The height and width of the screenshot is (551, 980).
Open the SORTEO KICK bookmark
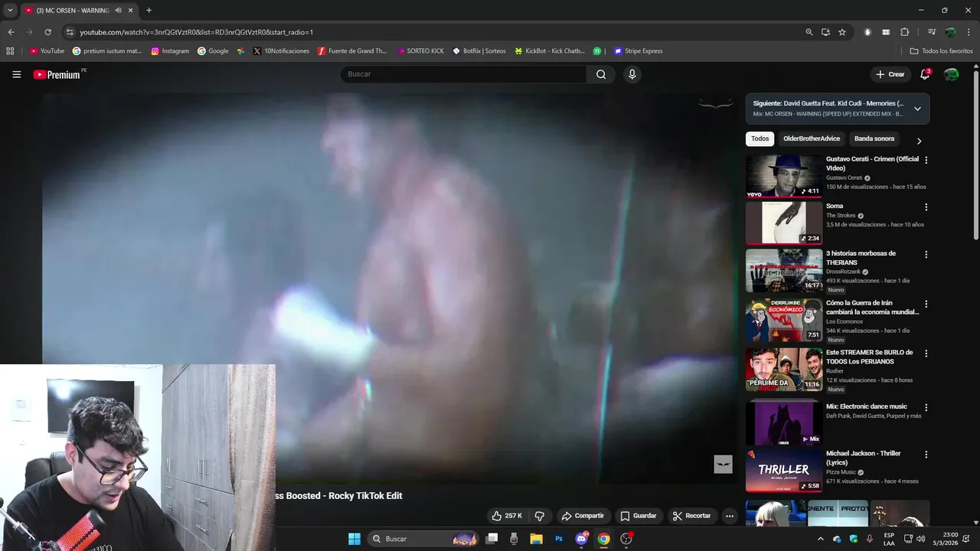point(420,51)
